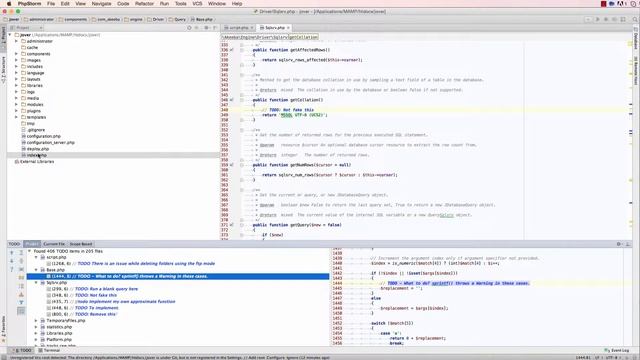Click fold toggle beside getCollation function

click(242, 100)
